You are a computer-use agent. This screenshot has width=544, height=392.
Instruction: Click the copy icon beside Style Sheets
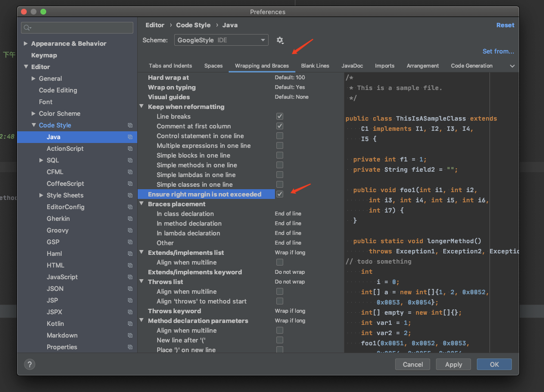click(x=130, y=196)
